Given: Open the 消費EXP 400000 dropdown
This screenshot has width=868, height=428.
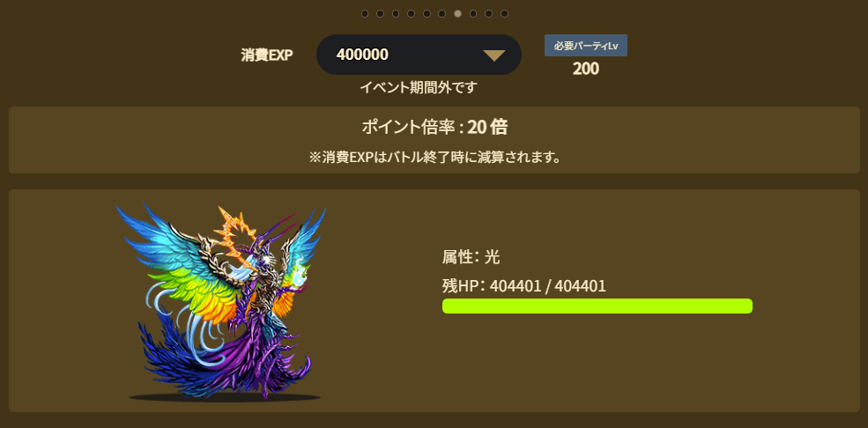Looking at the screenshot, I should coord(419,55).
